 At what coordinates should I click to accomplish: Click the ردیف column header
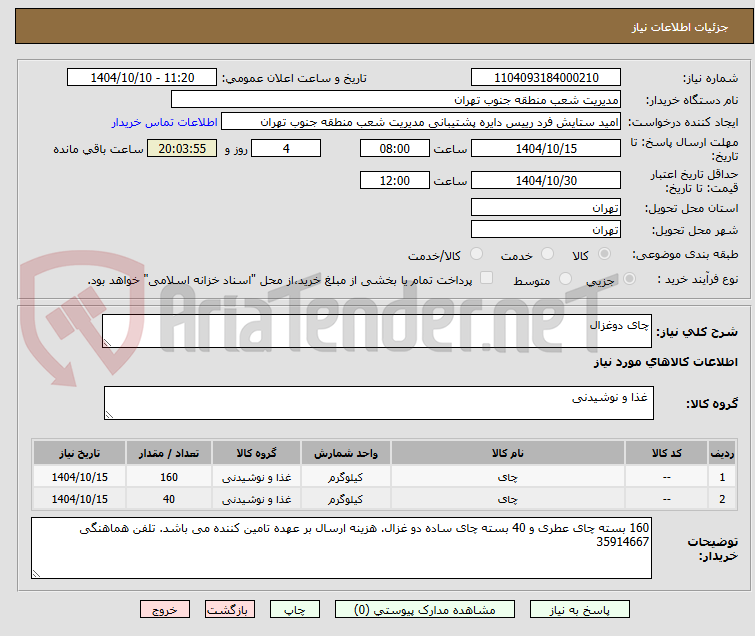[x=722, y=453]
